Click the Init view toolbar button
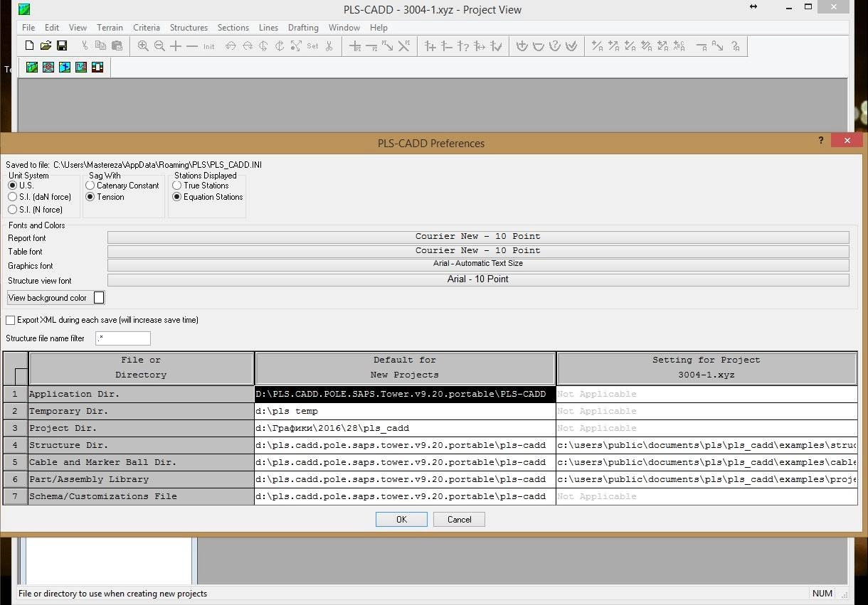The width and height of the screenshot is (868, 605). [208, 46]
